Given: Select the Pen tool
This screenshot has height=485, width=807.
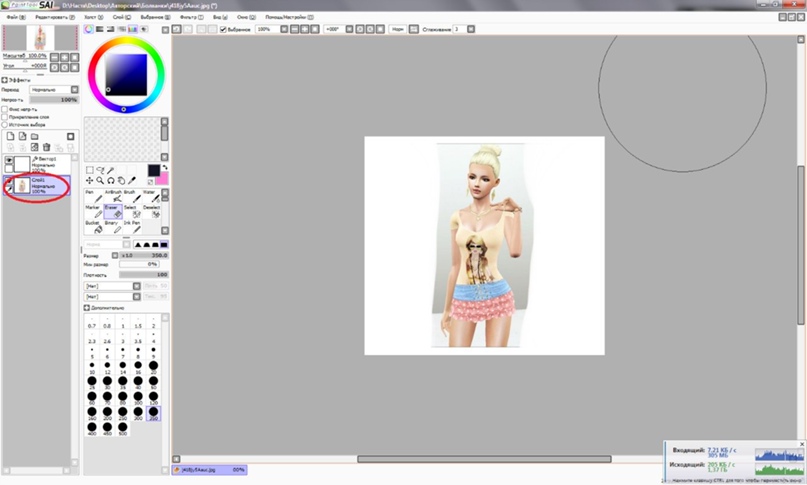Looking at the screenshot, I should click(92, 195).
